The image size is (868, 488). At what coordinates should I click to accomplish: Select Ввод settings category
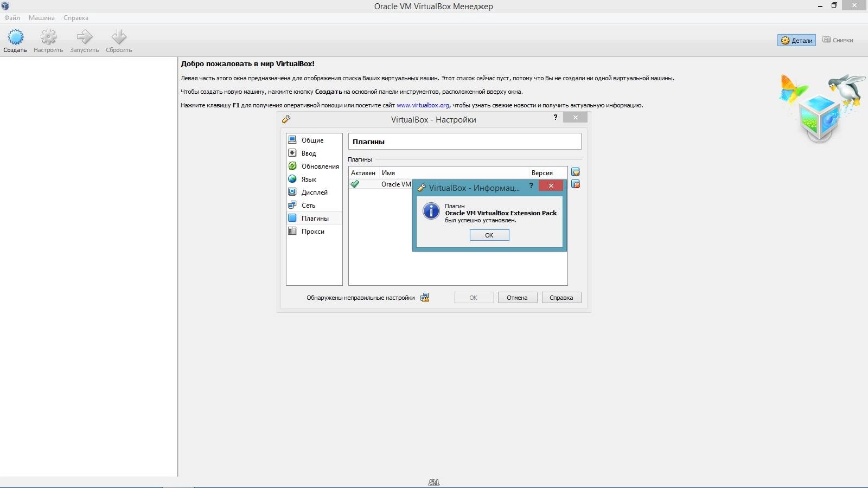(x=314, y=153)
